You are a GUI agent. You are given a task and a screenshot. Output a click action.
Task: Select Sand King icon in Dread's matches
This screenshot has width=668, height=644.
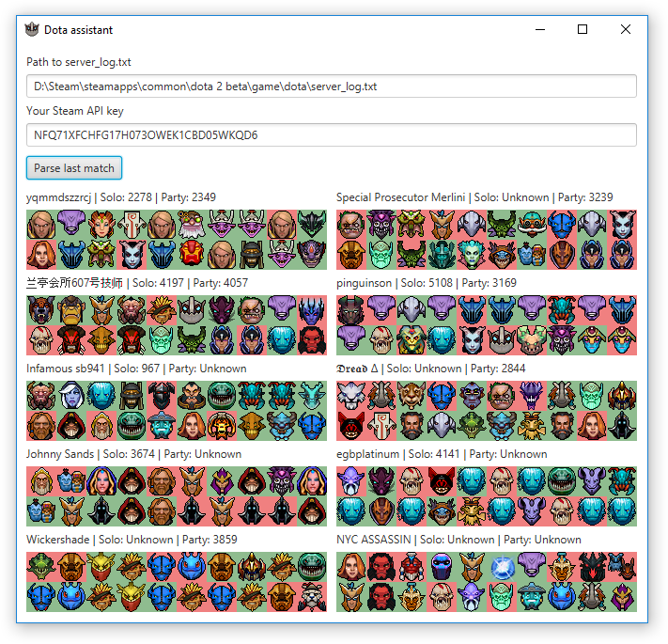(x=532, y=426)
